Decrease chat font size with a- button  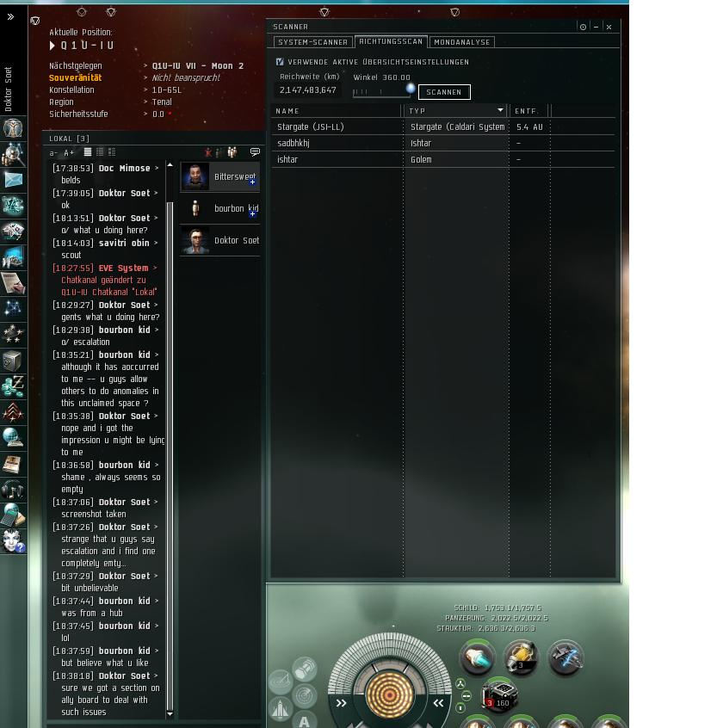coord(53,153)
